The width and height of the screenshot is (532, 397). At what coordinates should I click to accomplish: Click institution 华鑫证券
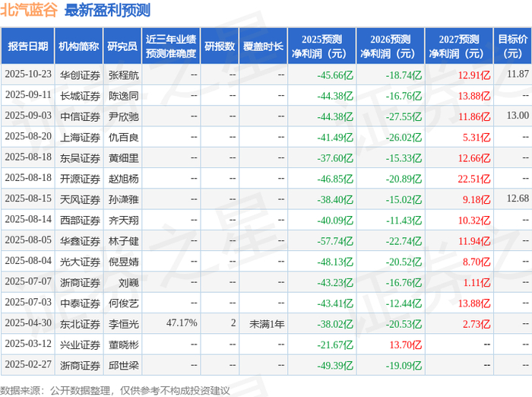pyautogui.click(x=80, y=241)
